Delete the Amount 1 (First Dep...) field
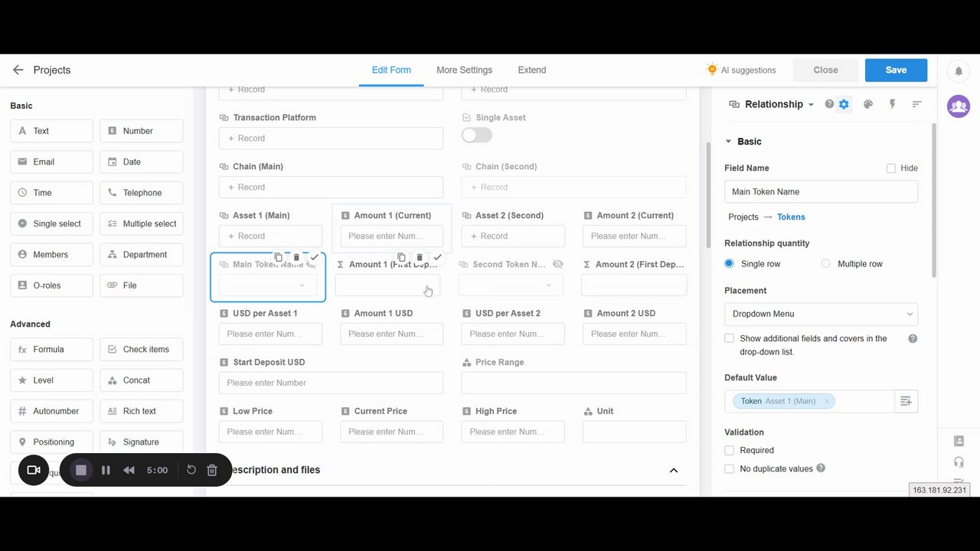980x551 pixels. (420, 258)
